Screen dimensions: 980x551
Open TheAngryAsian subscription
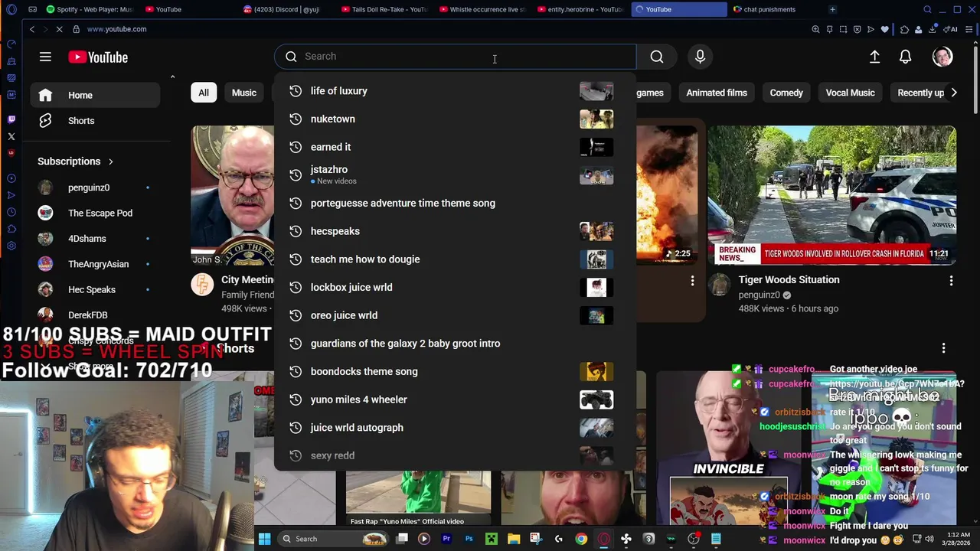tap(95, 264)
